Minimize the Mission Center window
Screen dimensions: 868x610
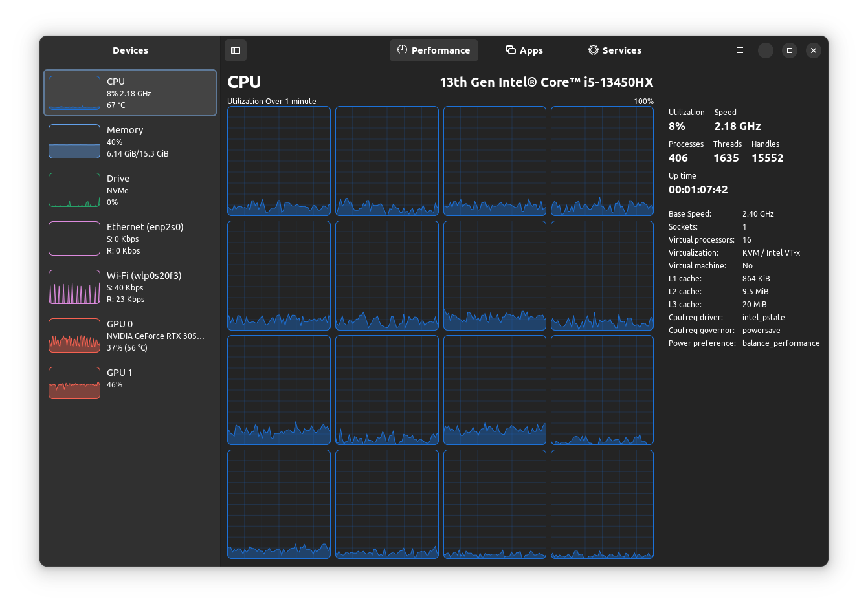(766, 50)
